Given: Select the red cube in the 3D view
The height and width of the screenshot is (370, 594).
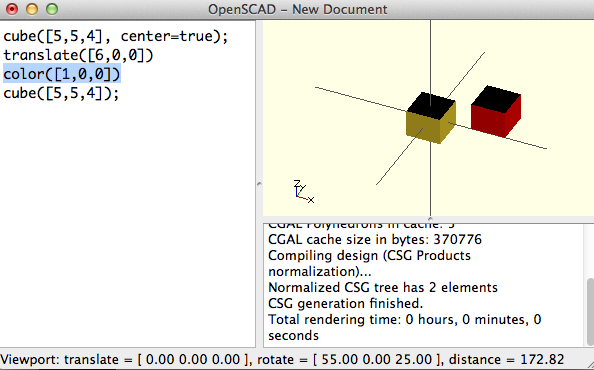Looking at the screenshot, I should coord(496,112).
